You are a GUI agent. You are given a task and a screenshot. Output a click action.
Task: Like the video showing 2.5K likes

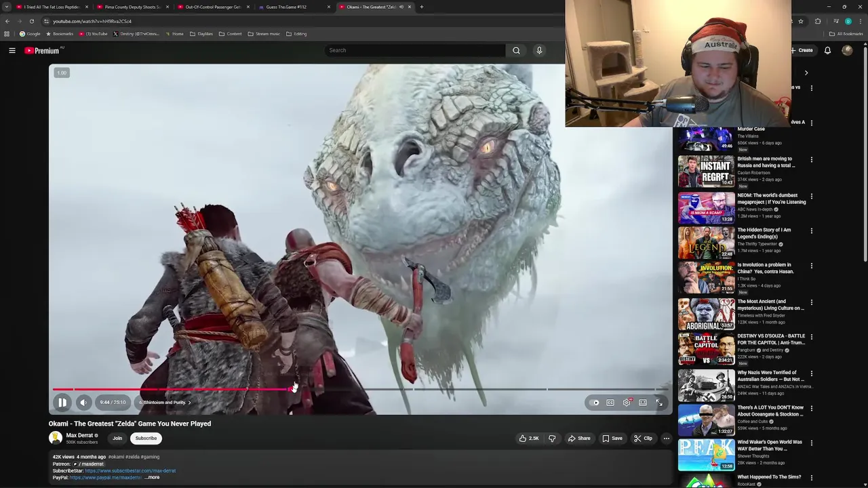pos(529,439)
